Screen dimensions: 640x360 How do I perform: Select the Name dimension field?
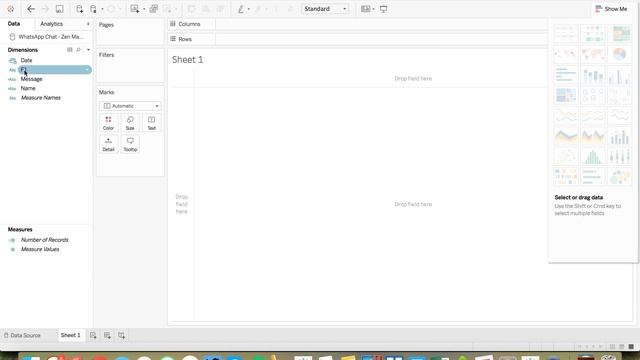point(28,89)
